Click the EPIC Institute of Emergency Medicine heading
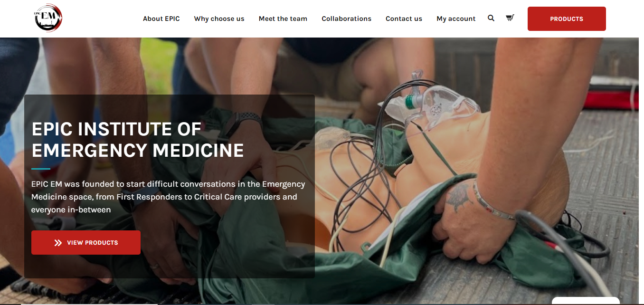644x305 pixels. (x=138, y=139)
